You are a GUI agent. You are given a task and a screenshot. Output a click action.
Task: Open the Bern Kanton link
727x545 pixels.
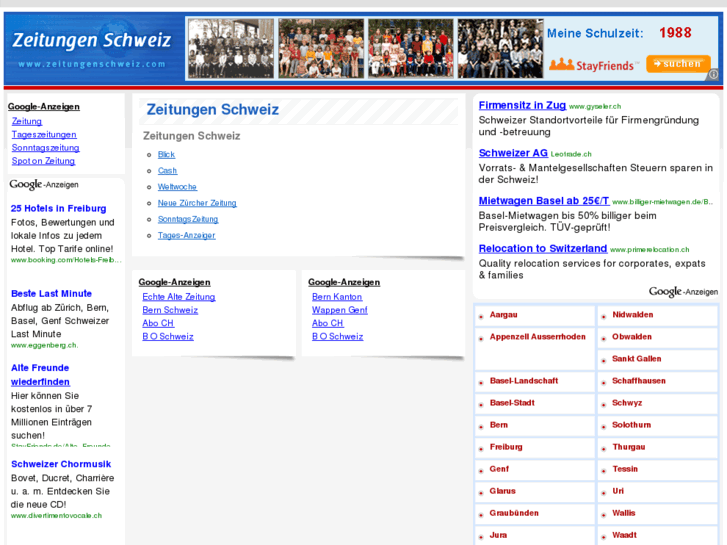click(337, 297)
